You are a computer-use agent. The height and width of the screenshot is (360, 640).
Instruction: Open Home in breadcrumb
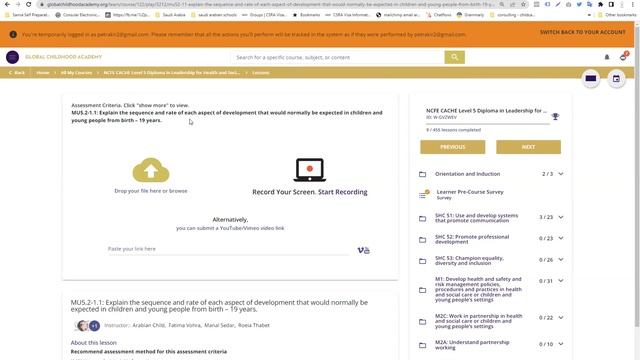(43, 73)
